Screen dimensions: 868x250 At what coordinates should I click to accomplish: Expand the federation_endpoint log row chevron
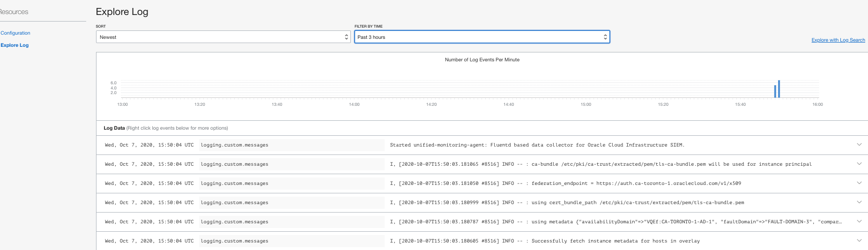(859, 183)
